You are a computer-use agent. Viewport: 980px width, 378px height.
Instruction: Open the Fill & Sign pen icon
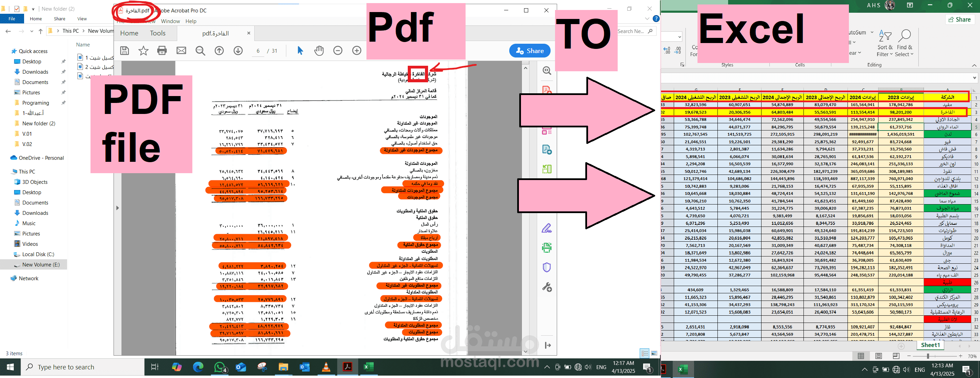click(x=547, y=228)
